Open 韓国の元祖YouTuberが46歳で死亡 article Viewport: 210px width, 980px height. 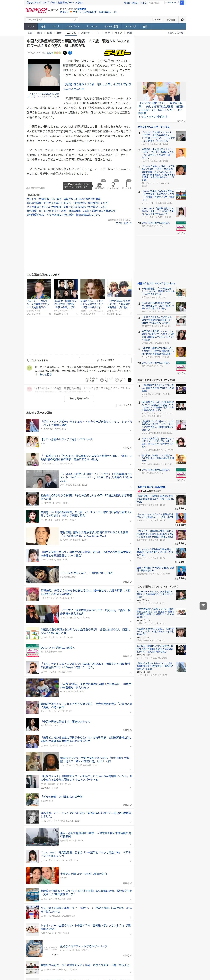[x=86, y=706]
